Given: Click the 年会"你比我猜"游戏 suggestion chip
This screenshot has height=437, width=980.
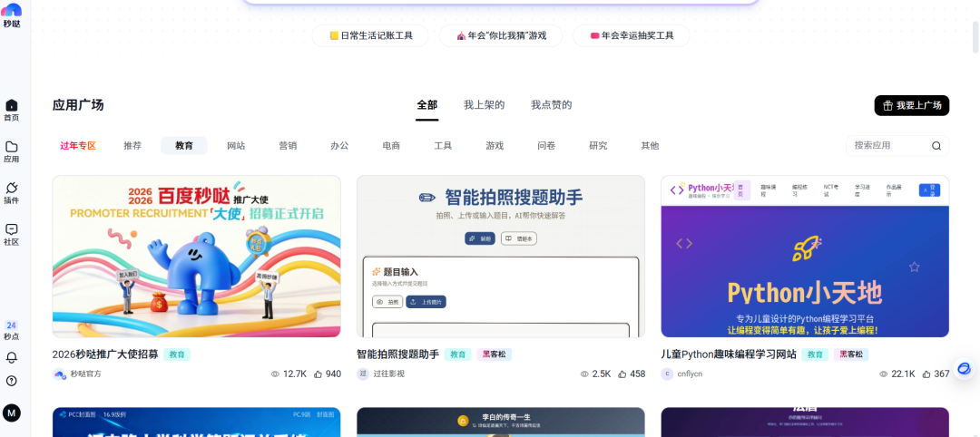Looking at the screenshot, I should coord(501,35).
